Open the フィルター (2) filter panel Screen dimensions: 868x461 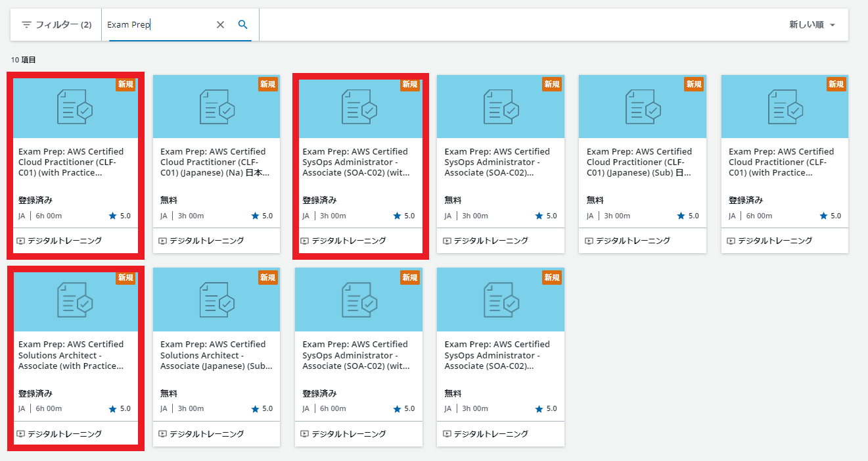click(57, 24)
